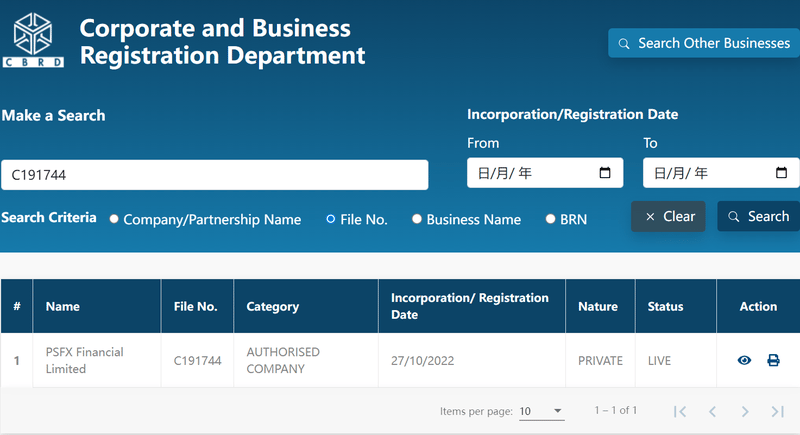This screenshot has width=800, height=435.
Task: Click the AUTHORISED COMPANY category cell
Action: [x=306, y=360]
